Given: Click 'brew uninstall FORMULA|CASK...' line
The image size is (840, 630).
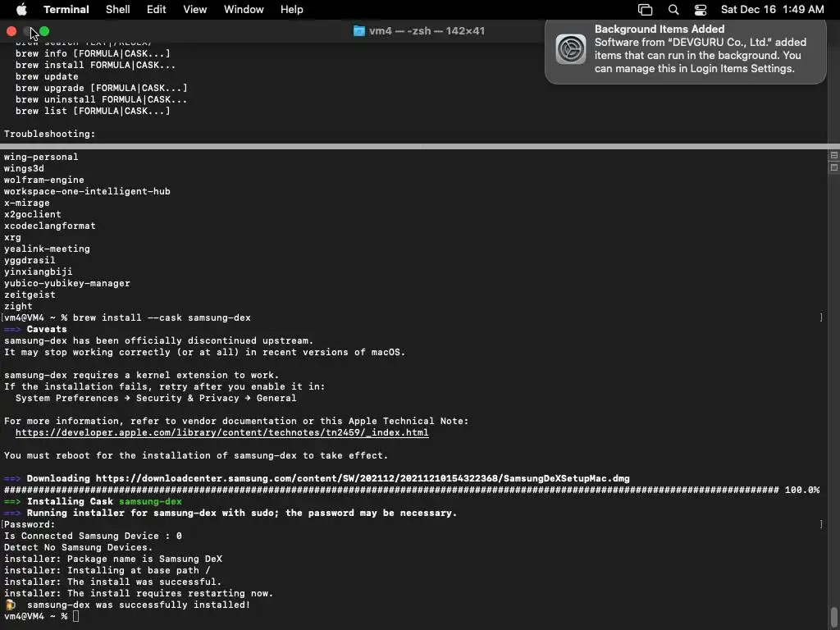Looking at the screenshot, I should point(101,99).
